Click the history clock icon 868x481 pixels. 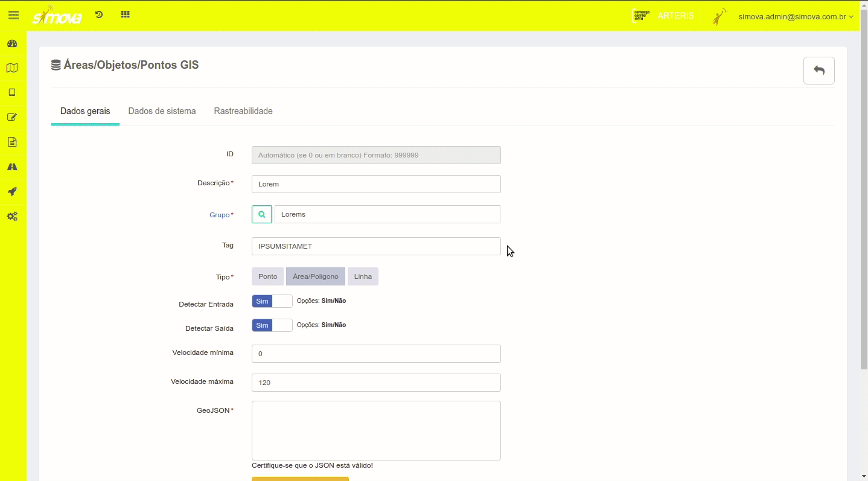99,14
